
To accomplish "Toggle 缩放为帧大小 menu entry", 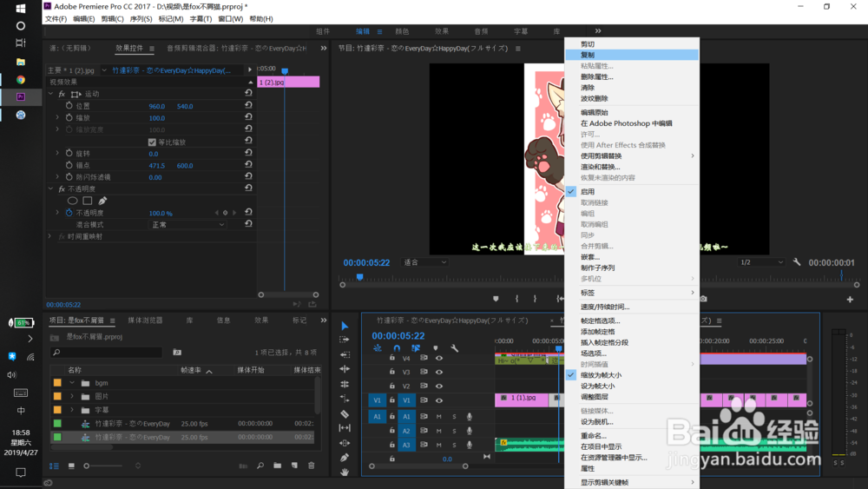I will tap(632, 375).
